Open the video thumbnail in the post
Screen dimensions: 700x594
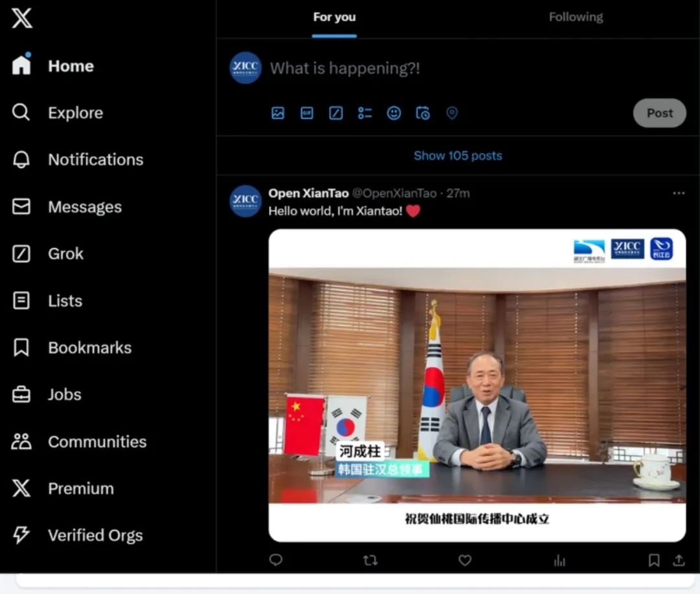click(477, 385)
